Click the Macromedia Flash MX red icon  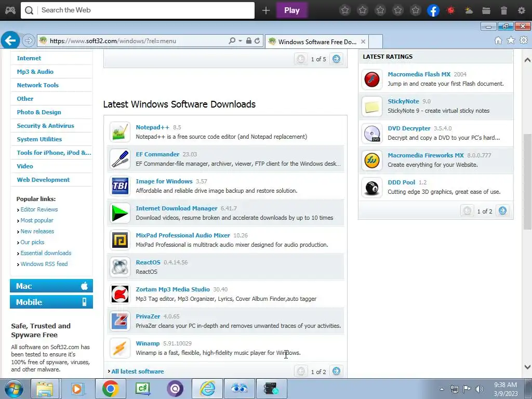[372, 79]
